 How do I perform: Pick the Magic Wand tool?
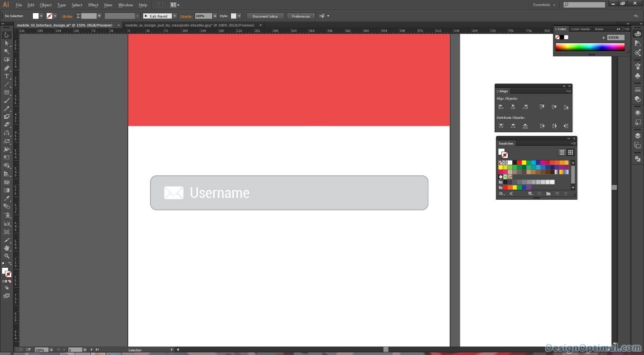point(7,51)
